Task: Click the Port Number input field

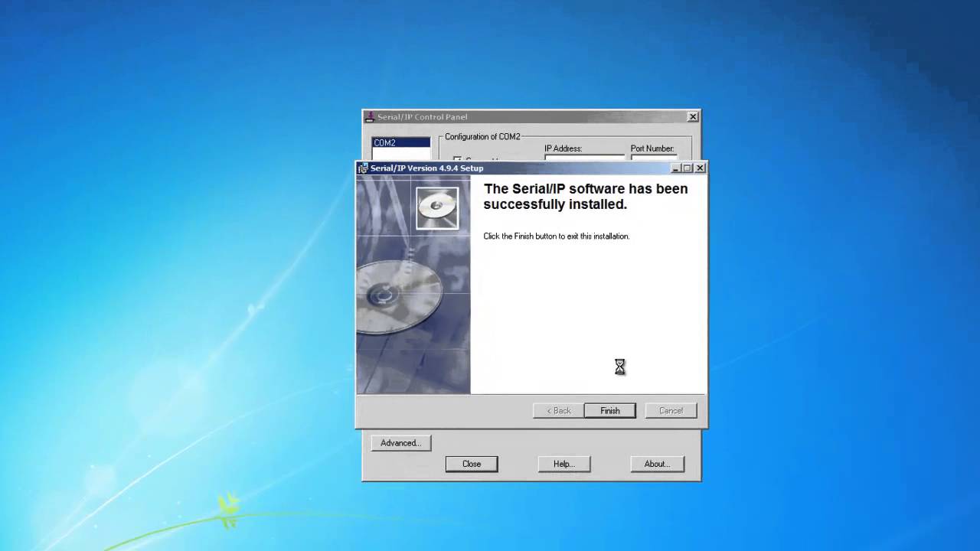Action: pos(654,158)
